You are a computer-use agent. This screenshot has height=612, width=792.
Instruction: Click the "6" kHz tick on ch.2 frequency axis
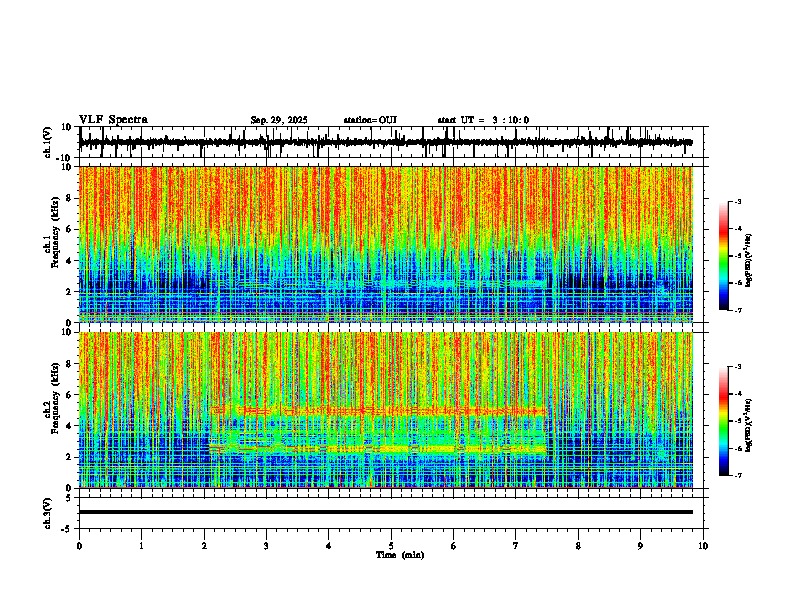[70, 394]
